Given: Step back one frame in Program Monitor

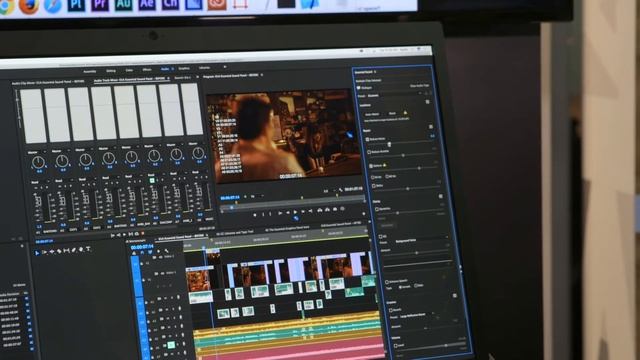Looking at the screenshot, I should coord(287,212).
